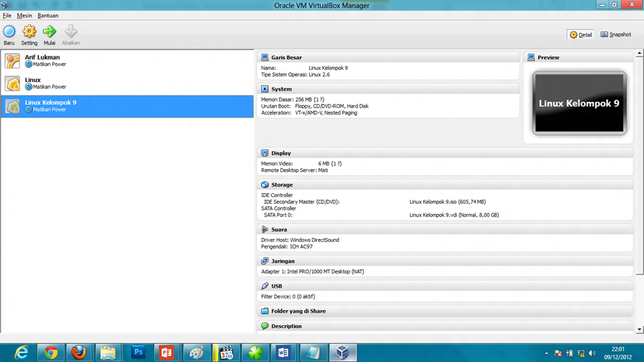Switch to the Detail view button
This screenshot has height=362, width=644.
[x=581, y=35]
